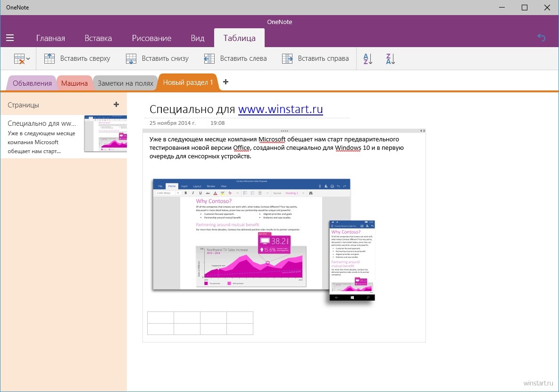This screenshot has height=392, width=559.
Task: Open the Вид tab
Action: (198, 38)
